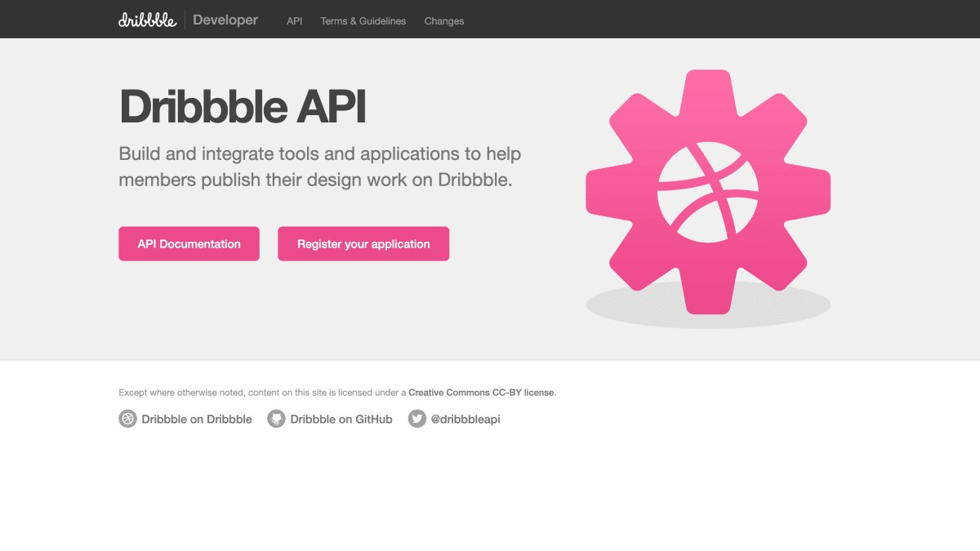The width and height of the screenshot is (980, 551).
Task: Click the 'Build and integrate tools' tagline
Action: [x=320, y=167]
